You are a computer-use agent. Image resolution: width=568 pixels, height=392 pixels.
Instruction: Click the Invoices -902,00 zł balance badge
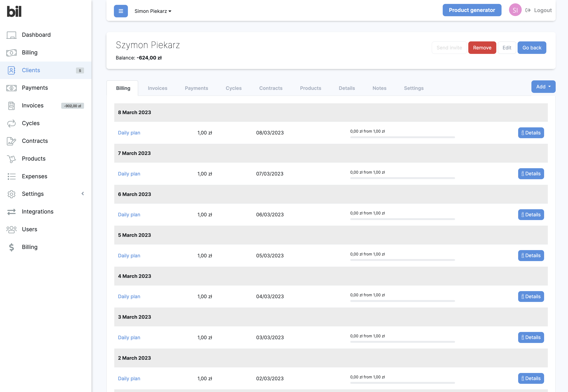[x=72, y=106]
